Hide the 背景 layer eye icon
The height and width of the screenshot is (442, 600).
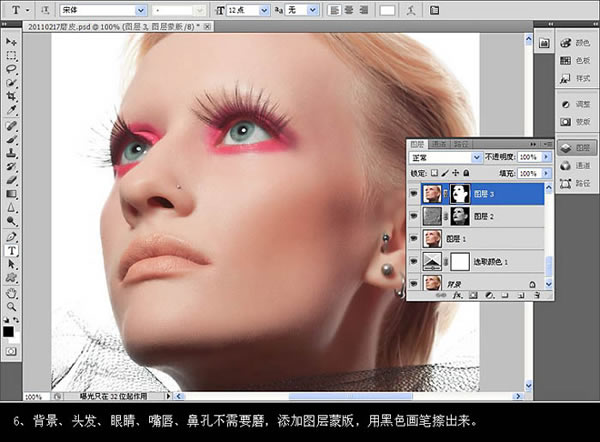coord(414,283)
